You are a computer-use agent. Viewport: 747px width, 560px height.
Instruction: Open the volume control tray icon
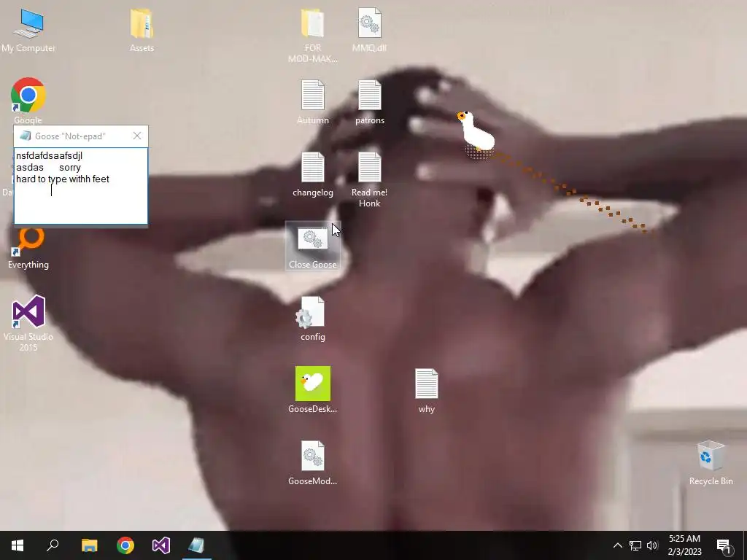652,545
